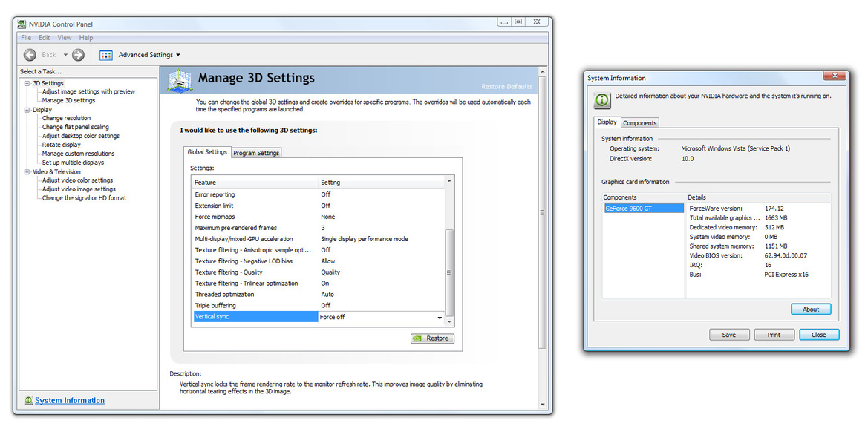
Task: Click the settings list scroll down arrow
Action: coord(449,321)
